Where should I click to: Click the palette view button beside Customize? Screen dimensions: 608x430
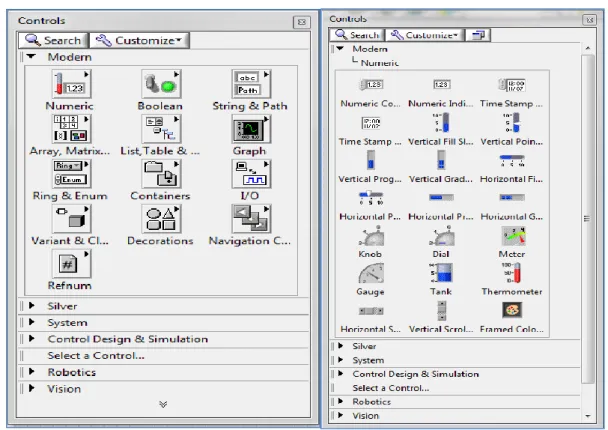478,35
